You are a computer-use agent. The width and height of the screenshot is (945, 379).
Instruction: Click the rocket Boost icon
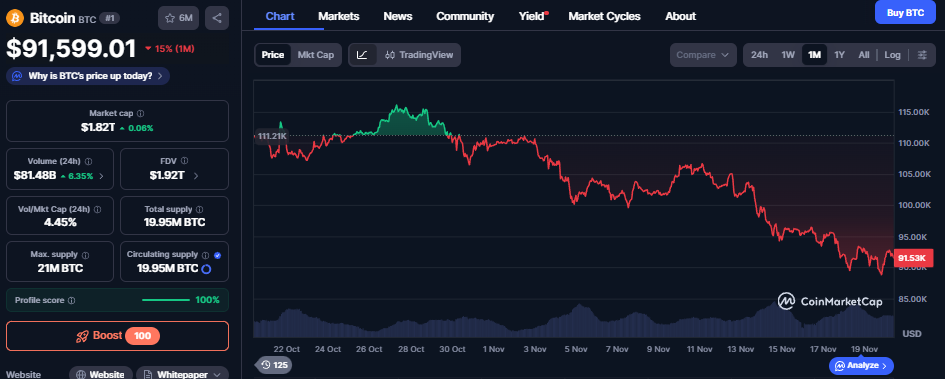[82, 336]
